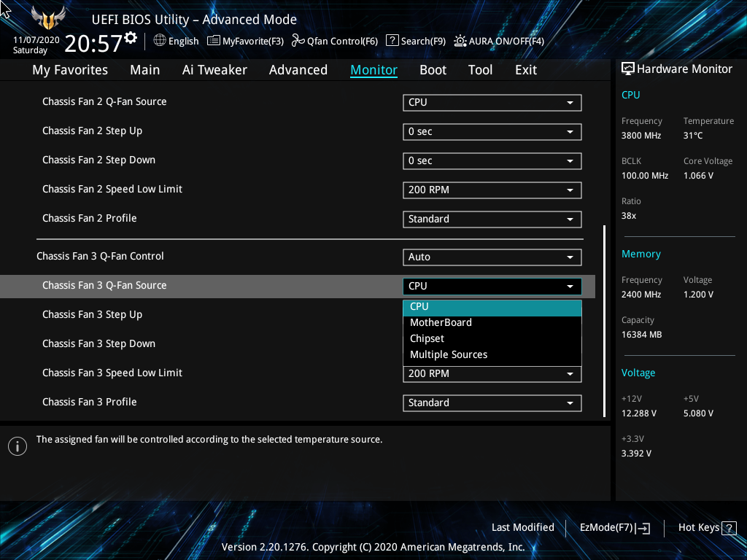Open Qfan Control fan icon
The height and width of the screenshot is (560, 747).
298,41
